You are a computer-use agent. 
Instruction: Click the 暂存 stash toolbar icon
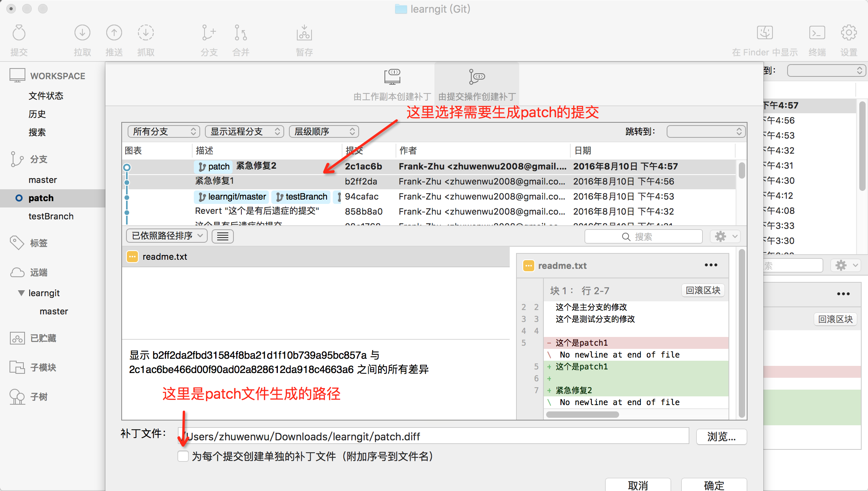[304, 33]
